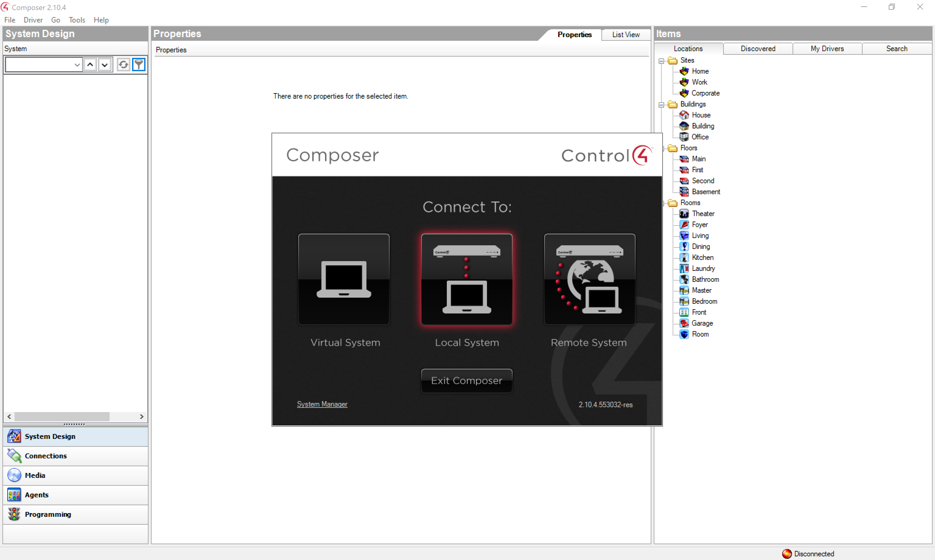Switch to the List View tab
Viewport: 935px width, 560px height.
626,35
